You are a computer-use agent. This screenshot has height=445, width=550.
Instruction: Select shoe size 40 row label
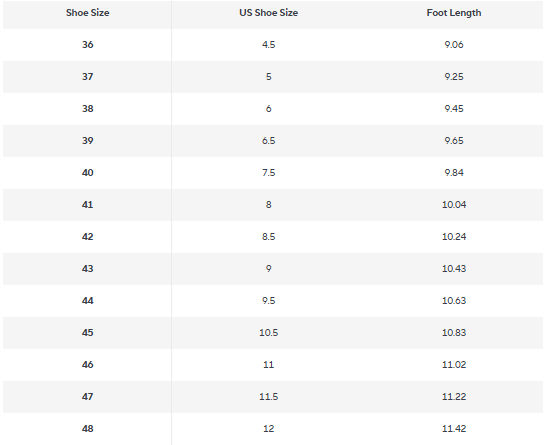click(88, 173)
